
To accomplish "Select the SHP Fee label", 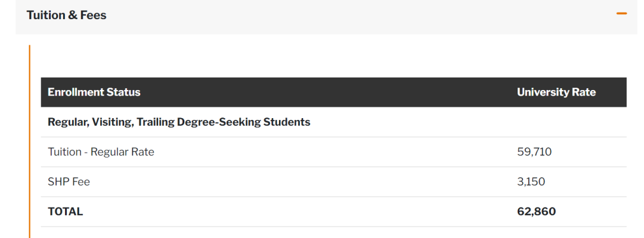I will 69,182.
